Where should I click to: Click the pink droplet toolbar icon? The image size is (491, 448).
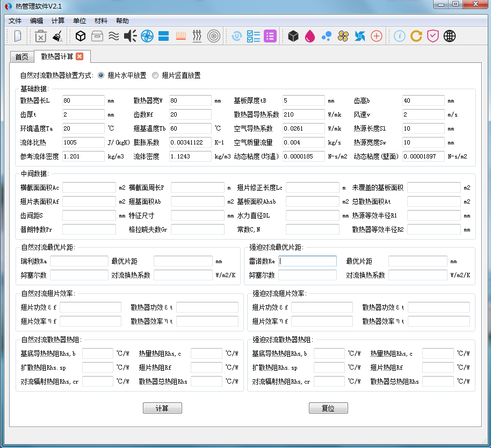point(311,36)
